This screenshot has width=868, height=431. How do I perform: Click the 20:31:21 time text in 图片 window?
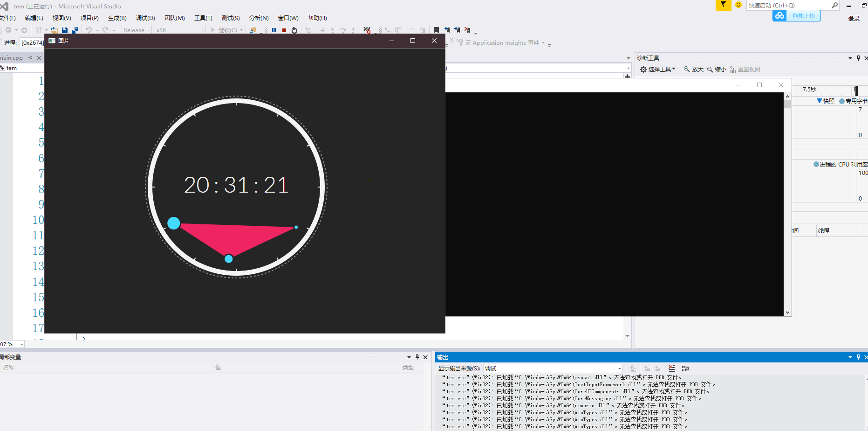[x=236, y=185]
